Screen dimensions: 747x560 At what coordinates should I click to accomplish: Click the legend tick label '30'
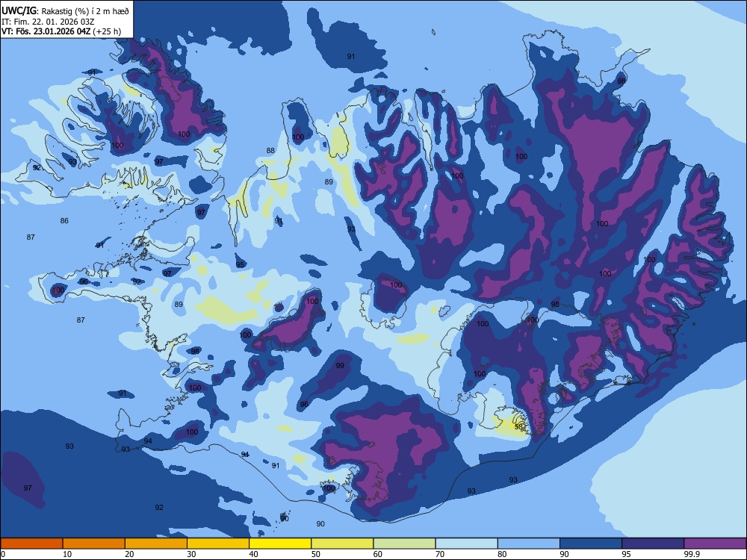pos(191,554)
